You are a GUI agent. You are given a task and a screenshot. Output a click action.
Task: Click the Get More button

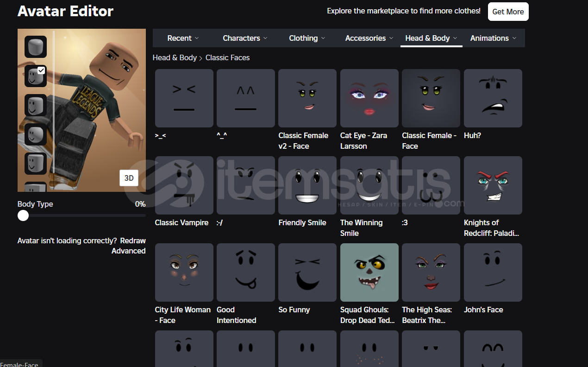[508, 12]
